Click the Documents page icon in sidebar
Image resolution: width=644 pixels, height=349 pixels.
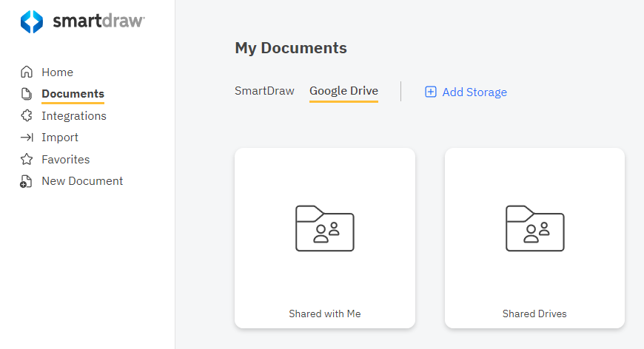pos(27,94)
